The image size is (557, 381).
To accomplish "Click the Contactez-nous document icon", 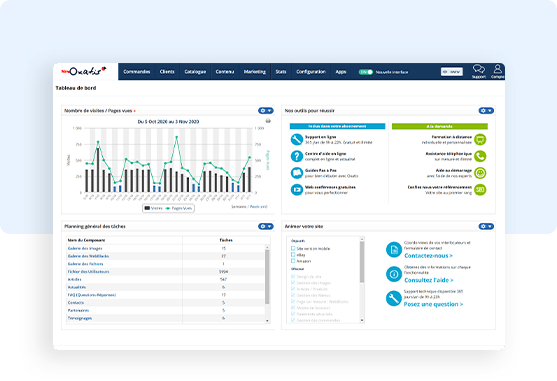I will (394, 250).
